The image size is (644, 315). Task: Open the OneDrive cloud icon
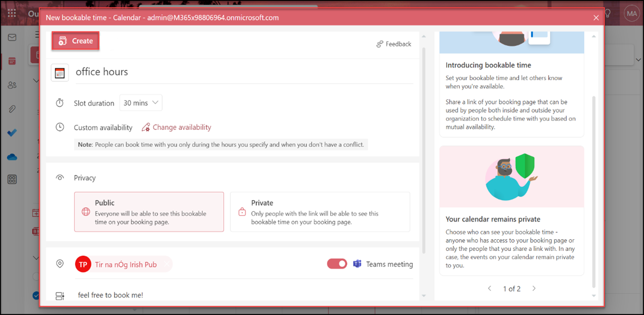click(x=12, y=157)
